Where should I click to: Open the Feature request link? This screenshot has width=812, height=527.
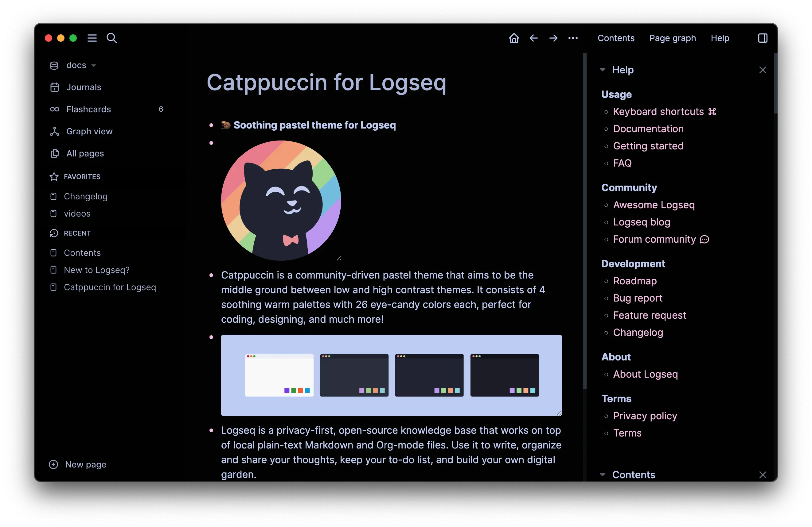(x=649, y=315)
